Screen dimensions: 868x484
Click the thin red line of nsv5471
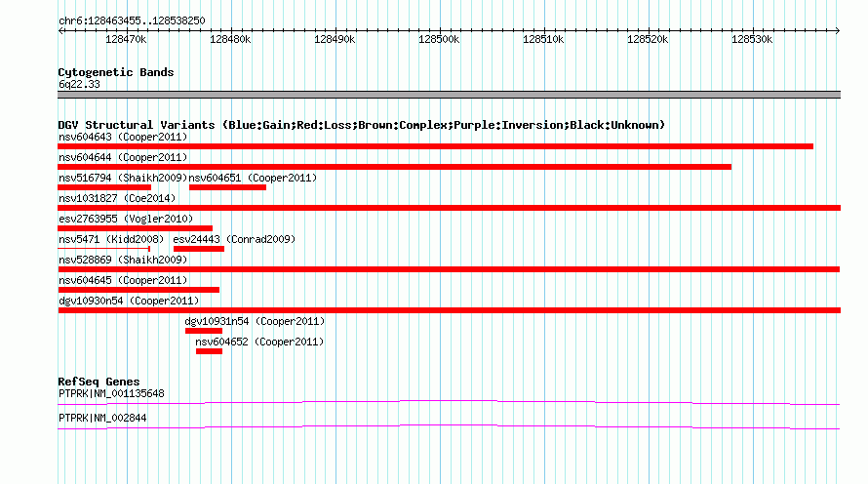pos(104,249)
